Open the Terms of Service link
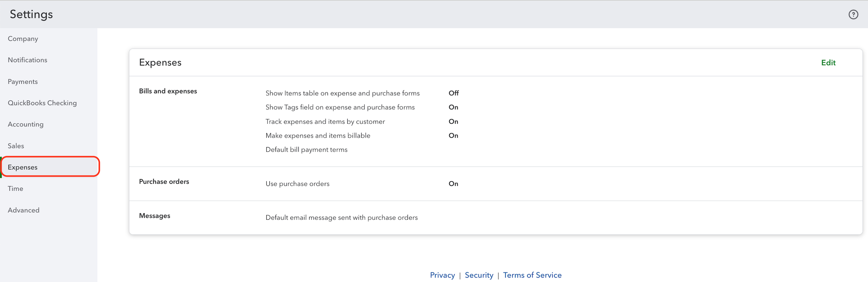 [532, 275]
